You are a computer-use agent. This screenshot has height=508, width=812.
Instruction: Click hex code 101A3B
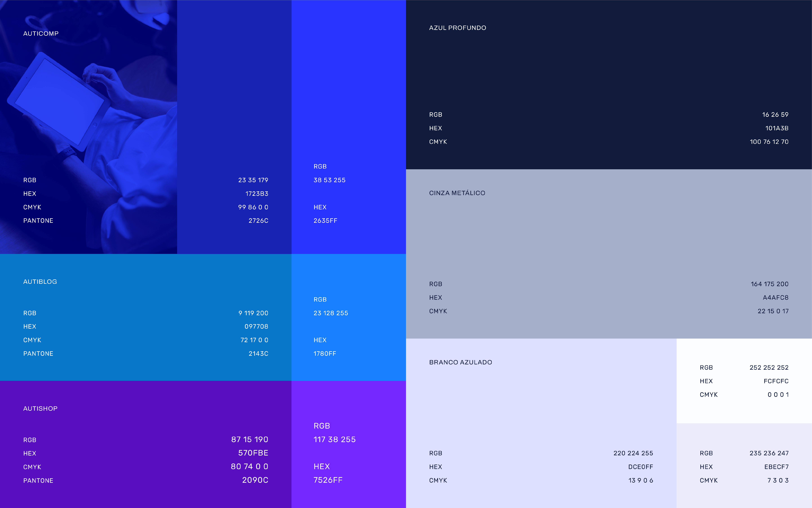pos(777,128)
